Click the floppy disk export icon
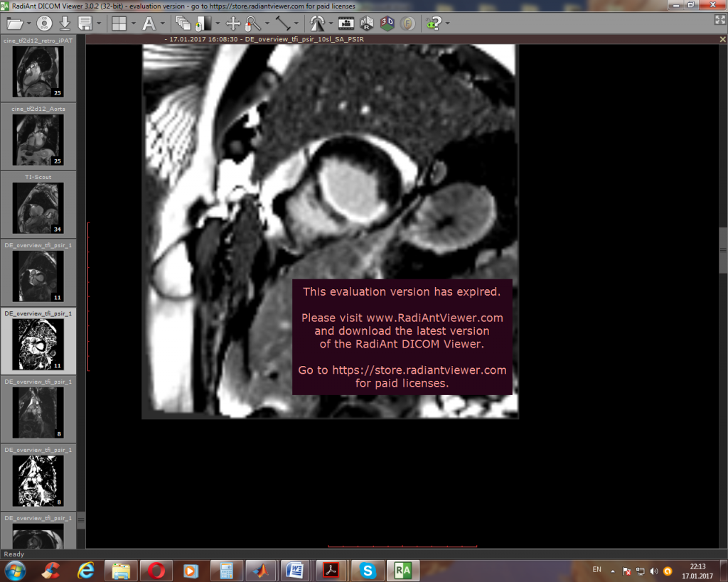Screen dimensions: 728x582 tap(85, 23)
